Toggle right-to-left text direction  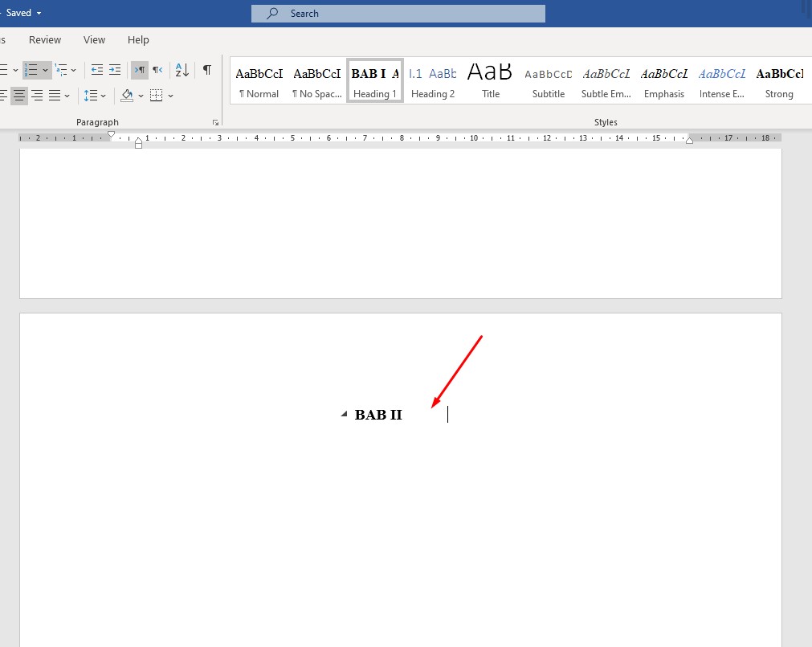(x=158, y=70)
